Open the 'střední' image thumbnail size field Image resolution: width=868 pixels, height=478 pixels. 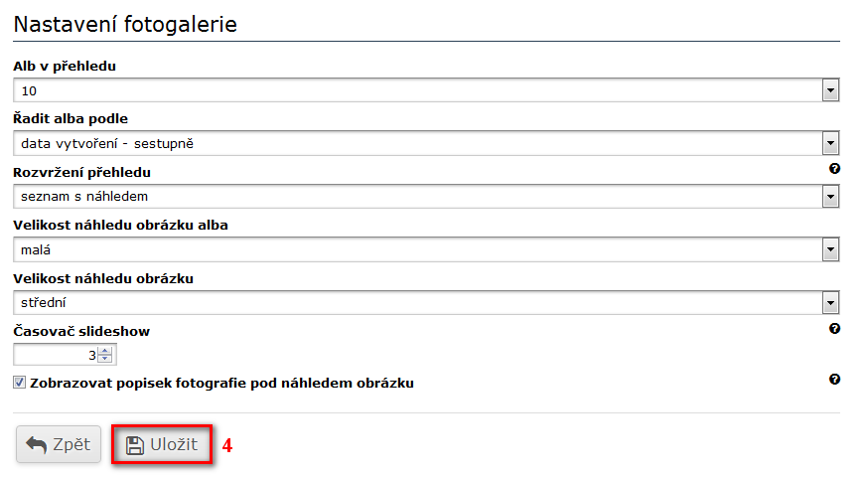[x=417, y=302]
